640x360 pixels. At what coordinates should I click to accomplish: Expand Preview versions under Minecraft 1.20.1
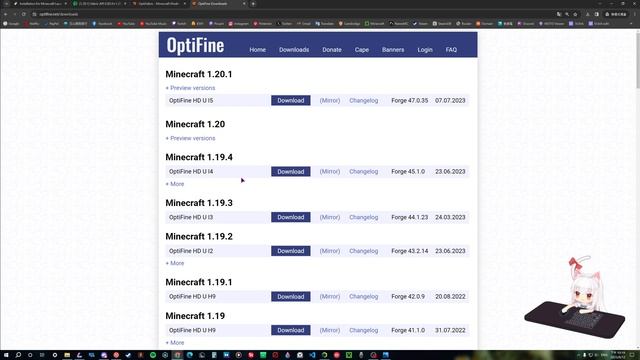click(x=190, y=88)
